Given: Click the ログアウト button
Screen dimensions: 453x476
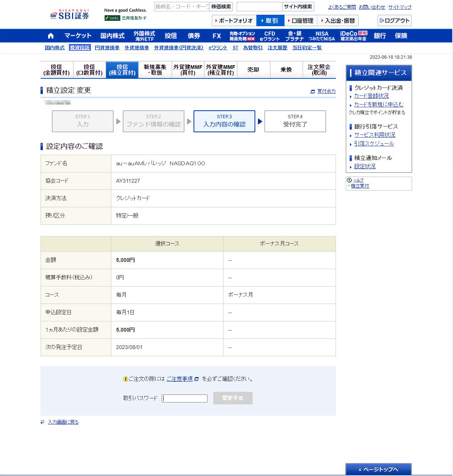Looking at the screenshot, I should (x=394, y=20).
